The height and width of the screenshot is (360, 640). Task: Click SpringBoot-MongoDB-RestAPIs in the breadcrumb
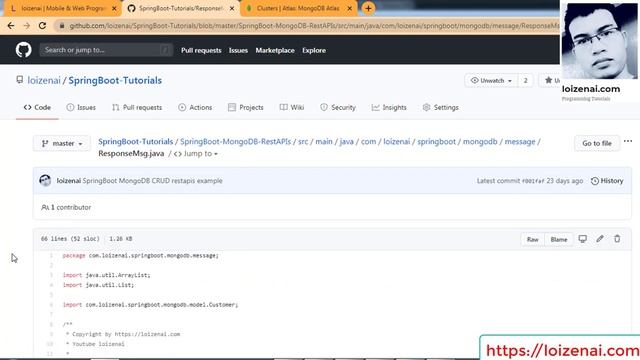(236, 142)
